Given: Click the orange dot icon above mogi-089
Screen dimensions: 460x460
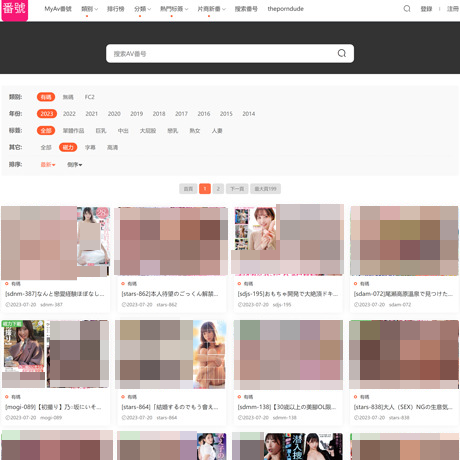Looking at the screenshot, I should (x=7, y=397).
